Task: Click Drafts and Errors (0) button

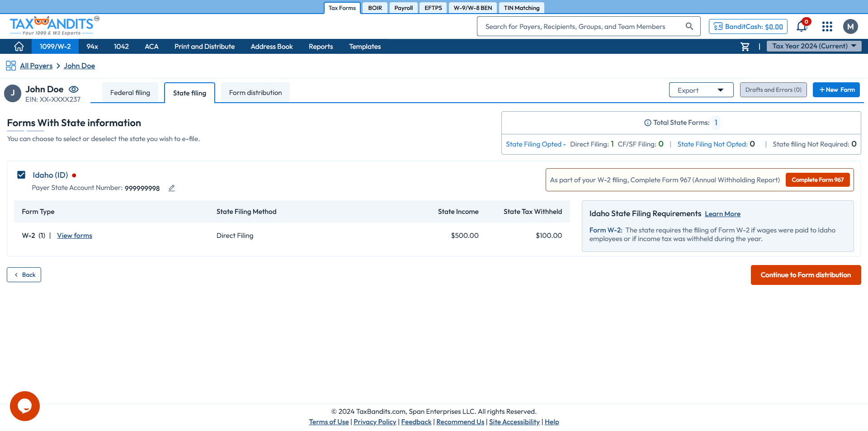Action: (x=773, y=90)
